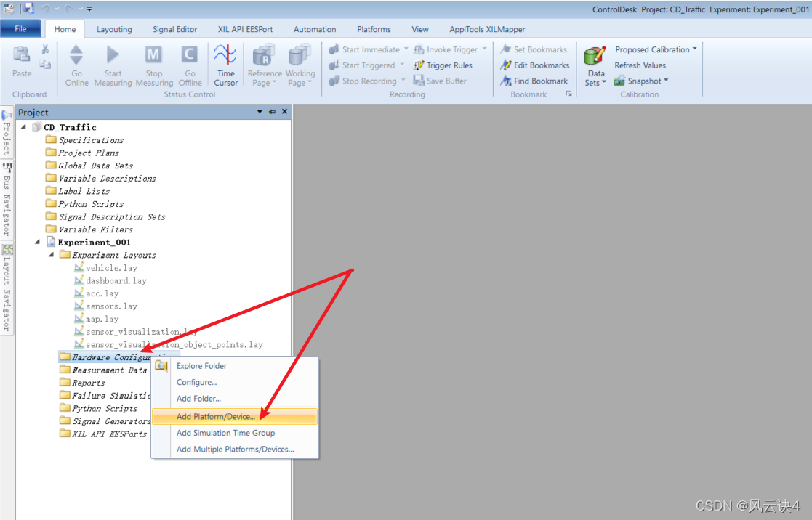This screenshot has height=520, width=812.
Task: Switch to the Signal Editor ribbon tab
Action: (x=174, y=30)
